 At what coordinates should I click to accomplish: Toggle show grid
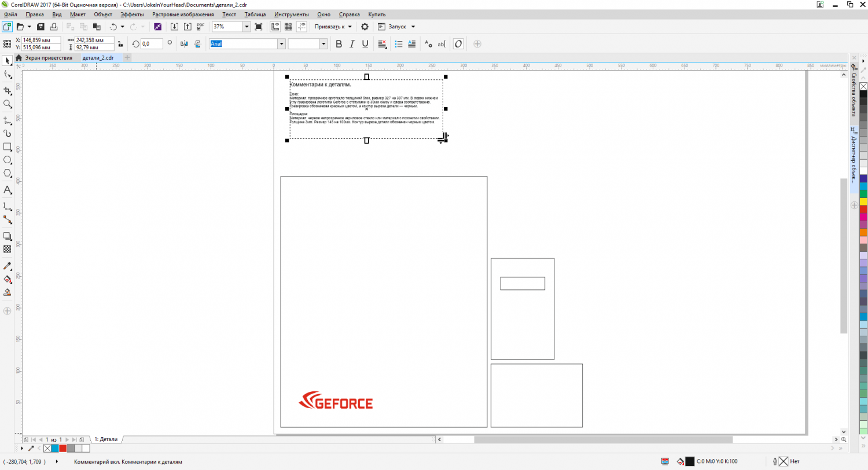288,27
